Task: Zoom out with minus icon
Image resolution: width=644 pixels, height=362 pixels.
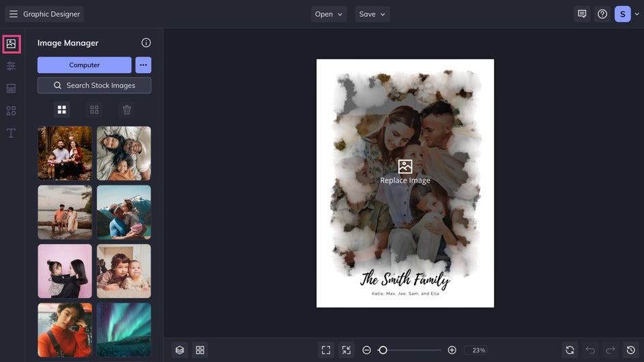Action: [x=366, y=350]
